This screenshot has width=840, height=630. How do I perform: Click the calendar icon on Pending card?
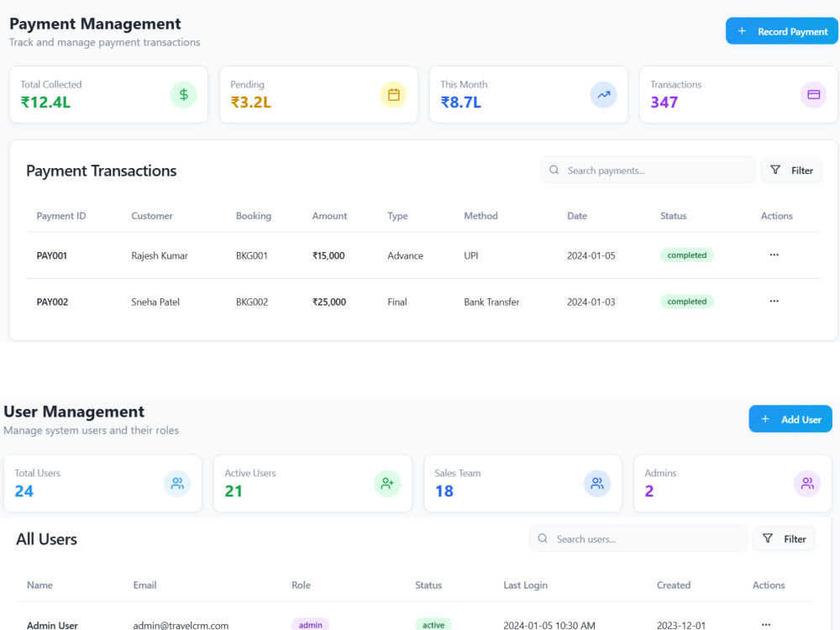pyautogui.click(x=394, y=95)
